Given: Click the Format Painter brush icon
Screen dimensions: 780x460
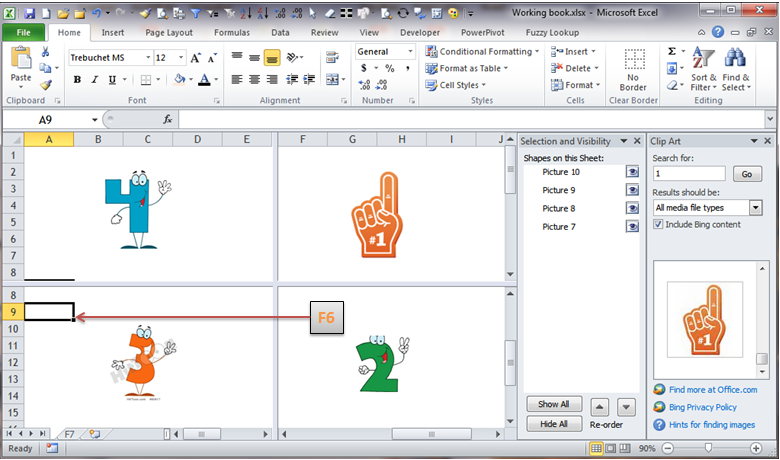Looking at the screenshot, I should (46, 86).
